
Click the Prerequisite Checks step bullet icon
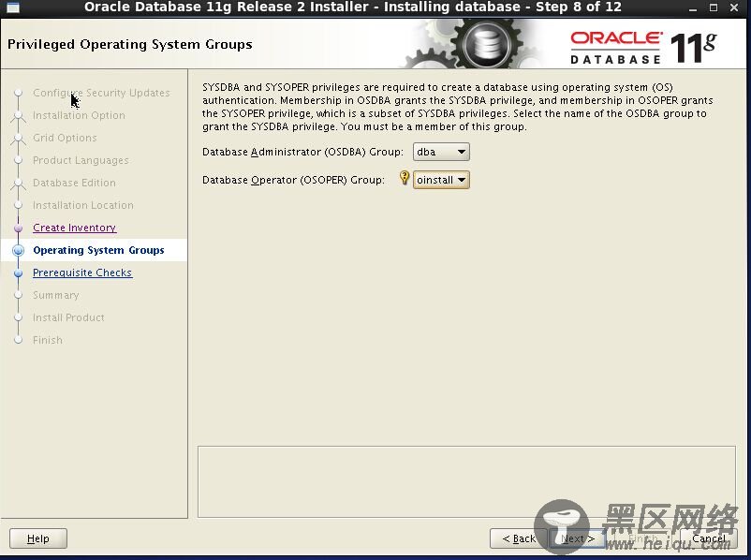click(x=18, y=273)
